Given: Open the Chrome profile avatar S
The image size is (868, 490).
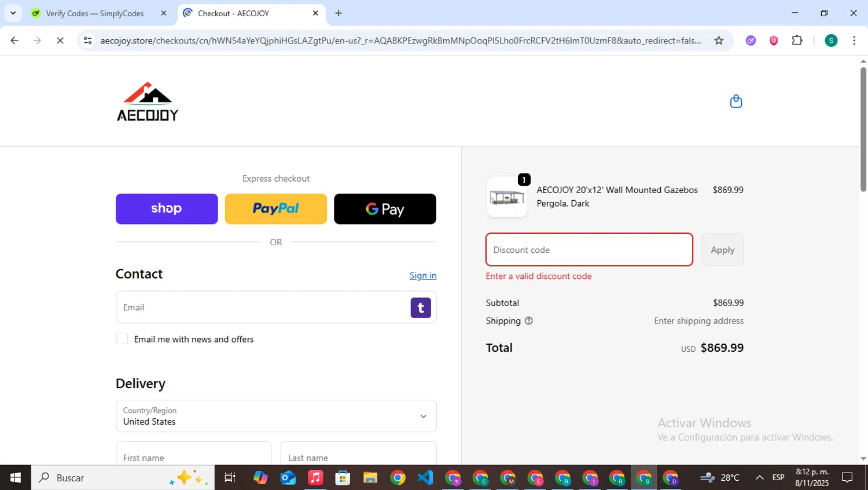Looking at the screenshot, I should (x=831, y=40).
